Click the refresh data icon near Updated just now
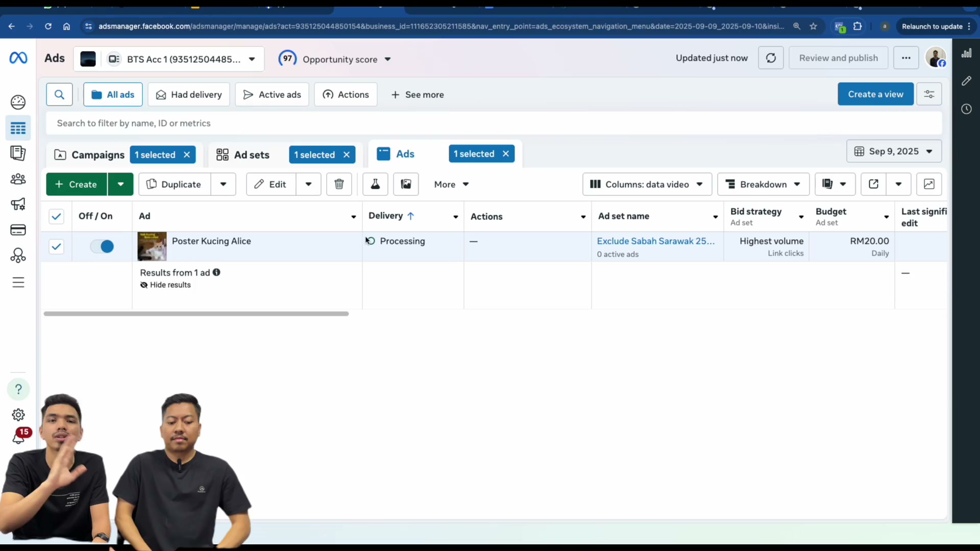The image size is (980, 551). pyautogui.click(x=771, y=58)
